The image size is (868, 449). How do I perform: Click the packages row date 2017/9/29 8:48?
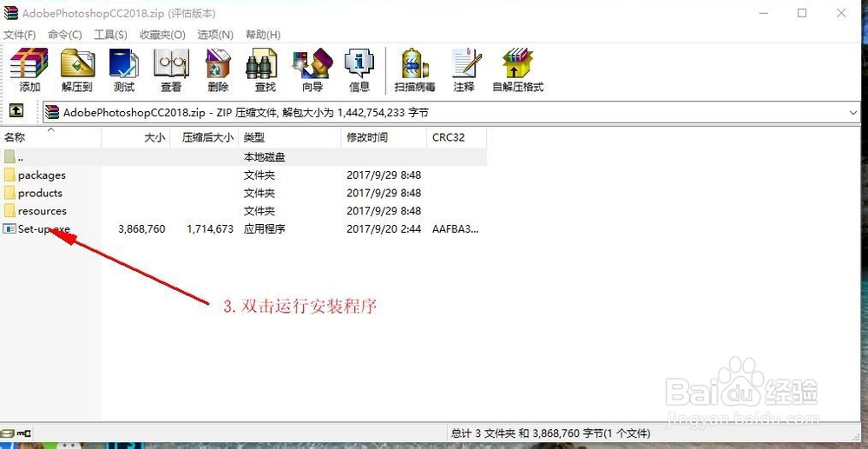[384, 175]
